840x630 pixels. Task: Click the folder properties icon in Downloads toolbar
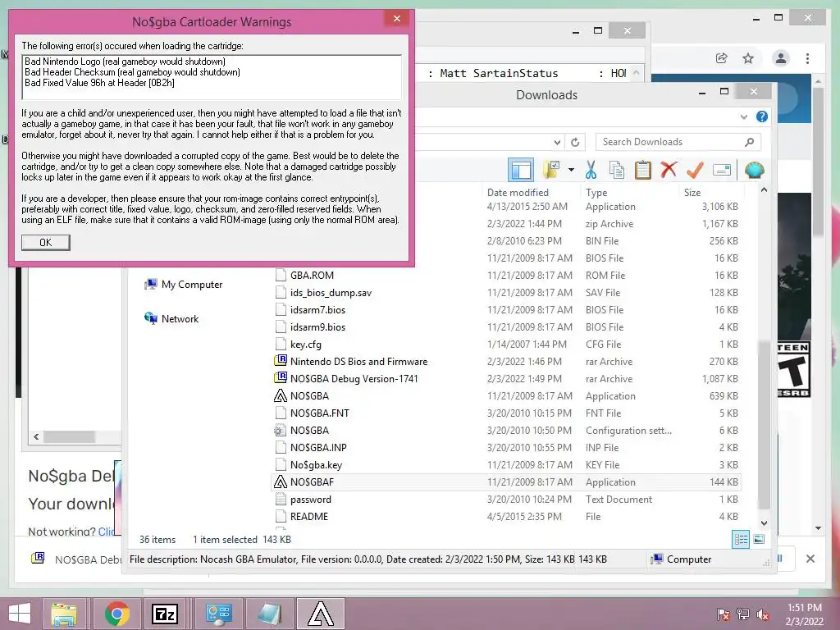pos(551,170)
